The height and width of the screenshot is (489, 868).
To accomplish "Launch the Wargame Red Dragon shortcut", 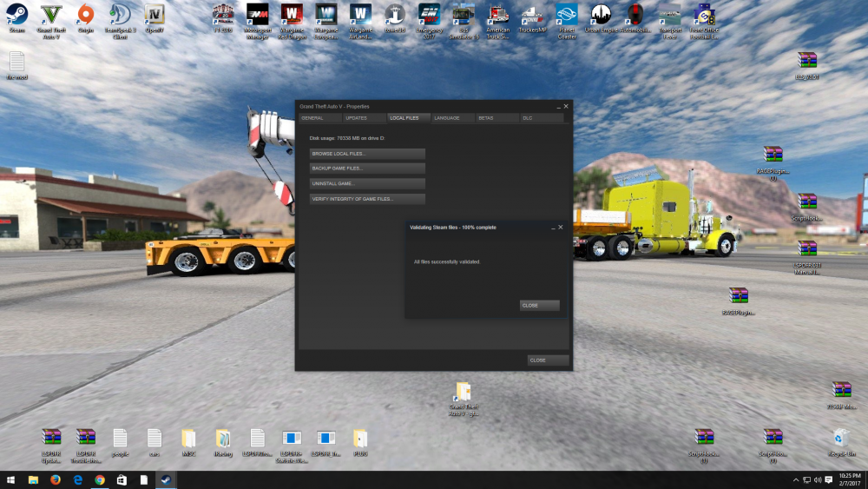I will click(x=292, y=21).
